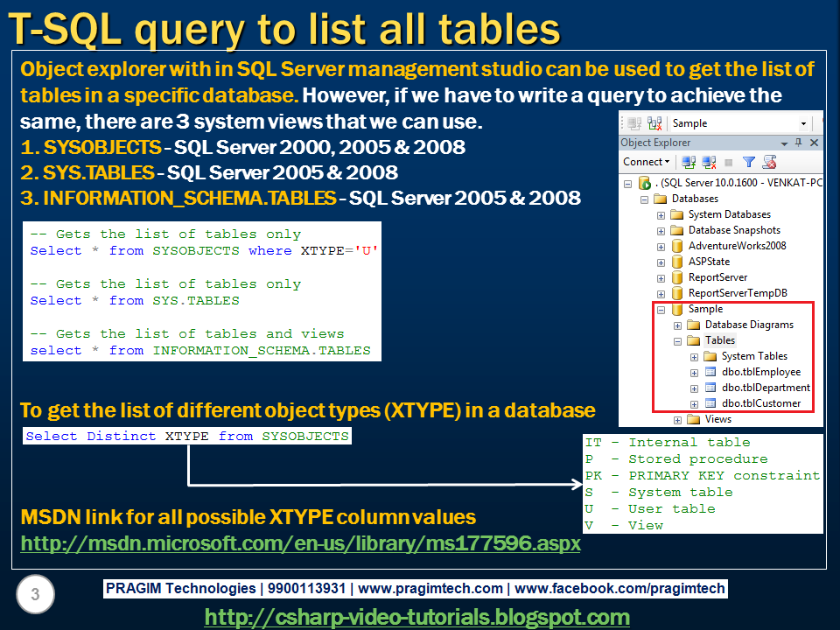Click the Connect Object Explorer icon
This screenshot has height=630, width=840.
tap(689, 162)
